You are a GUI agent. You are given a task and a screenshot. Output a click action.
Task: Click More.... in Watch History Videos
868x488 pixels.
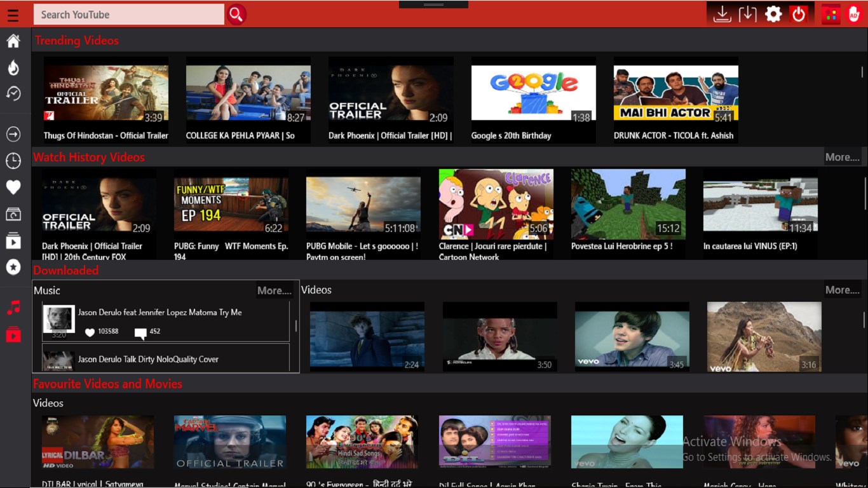pos(842,157)
